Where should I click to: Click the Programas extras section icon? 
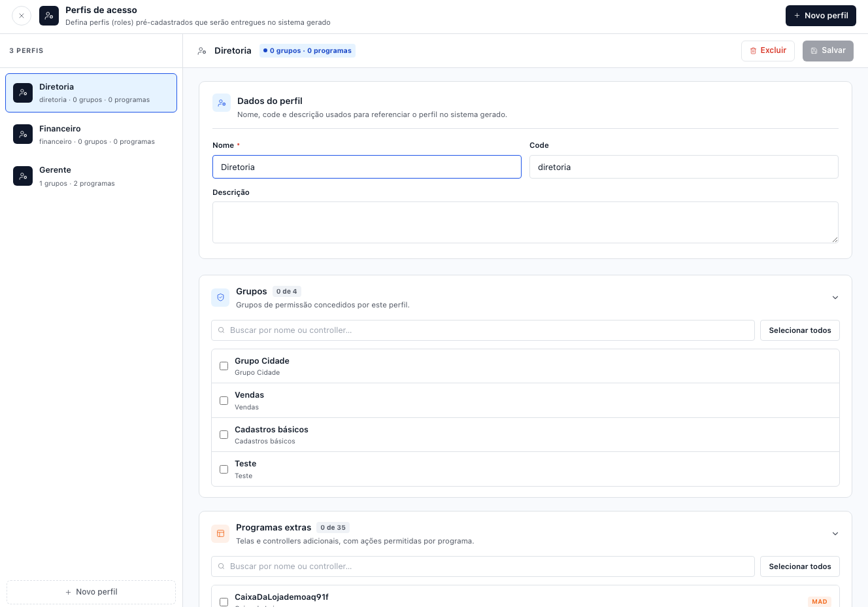click(220, 534)
